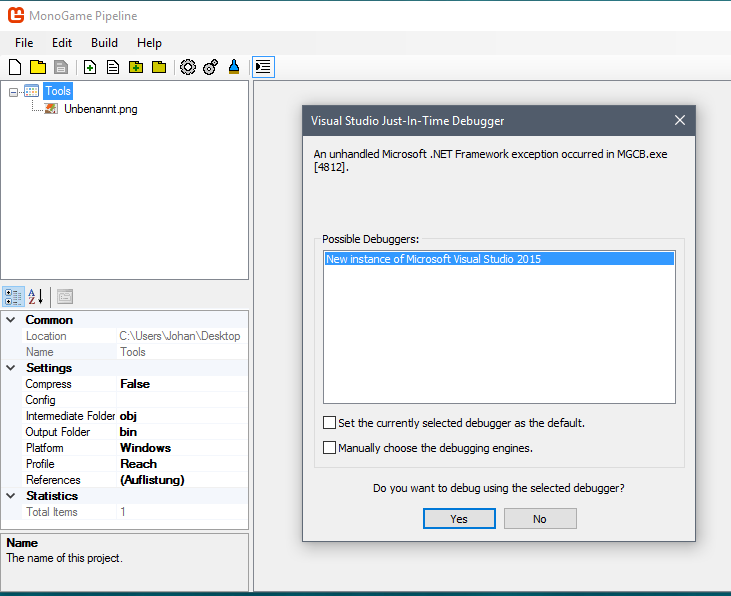Enable Set the currently selected debugger as default
This screenshot has width=731, height=596.
click(x=329, y=423)
